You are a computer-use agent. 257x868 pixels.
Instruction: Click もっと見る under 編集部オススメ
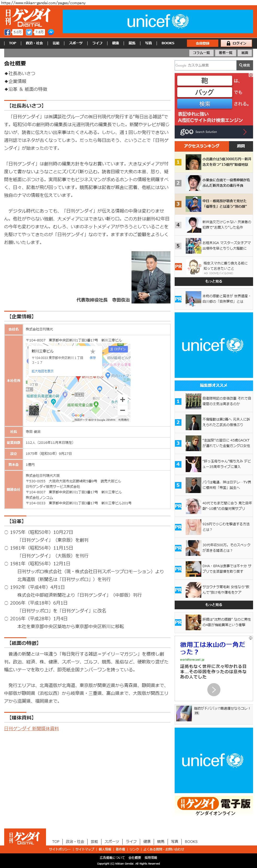tap(214, 605)
